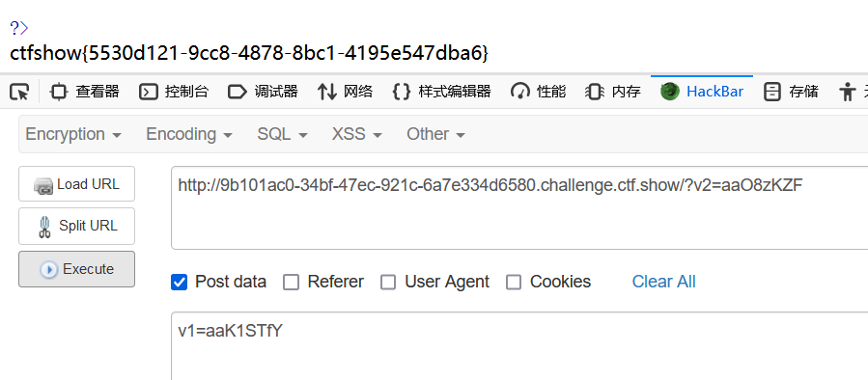
Task: Uncheck the Post data checkbox
Action: [x=179, y=282]
